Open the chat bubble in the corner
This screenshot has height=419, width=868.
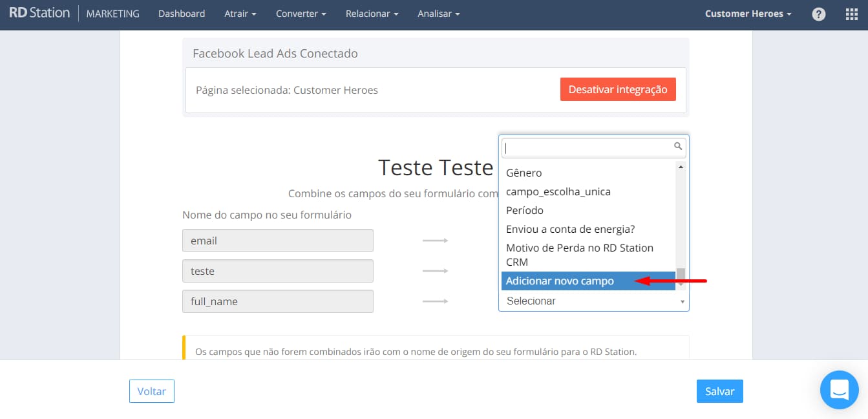coord(839,390)
